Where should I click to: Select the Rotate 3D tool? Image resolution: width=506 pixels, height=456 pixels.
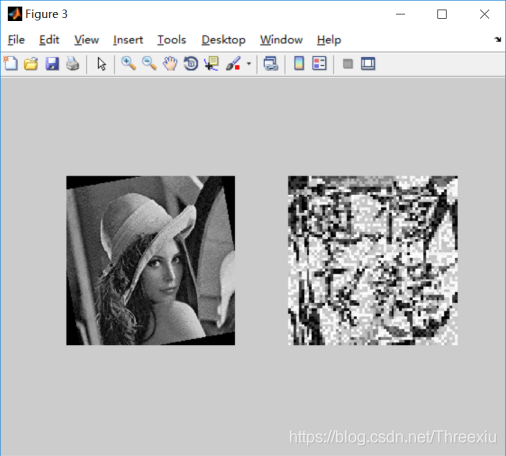(x=191, y=63)
